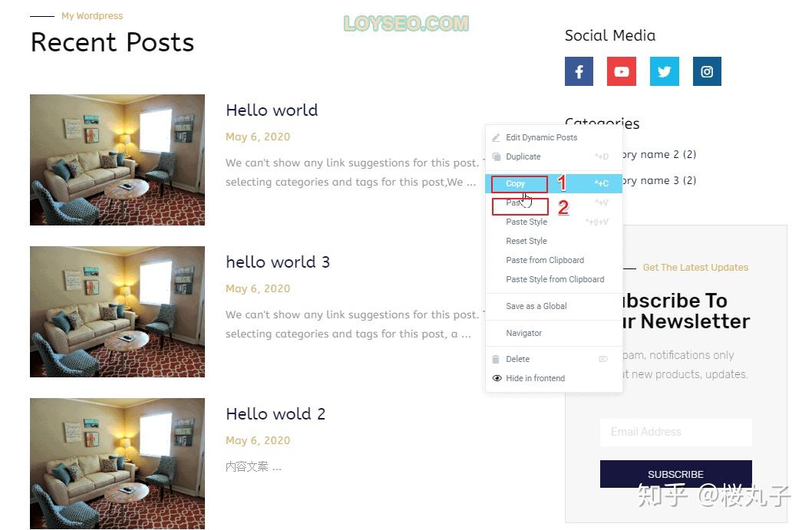Image resolution: width=812 pixels, height=530 pixels.
Task: Click the May 6, 2020 date under Hello wold 2
Action: coord(258,441)
